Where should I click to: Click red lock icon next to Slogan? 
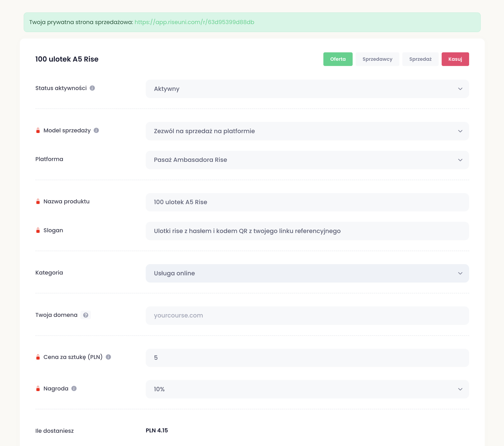38,230
